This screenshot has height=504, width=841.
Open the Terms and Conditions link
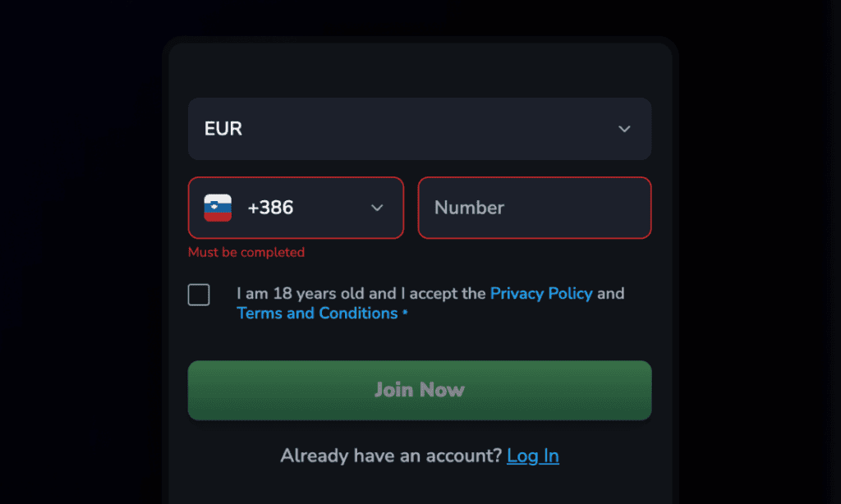click(317, 313)
